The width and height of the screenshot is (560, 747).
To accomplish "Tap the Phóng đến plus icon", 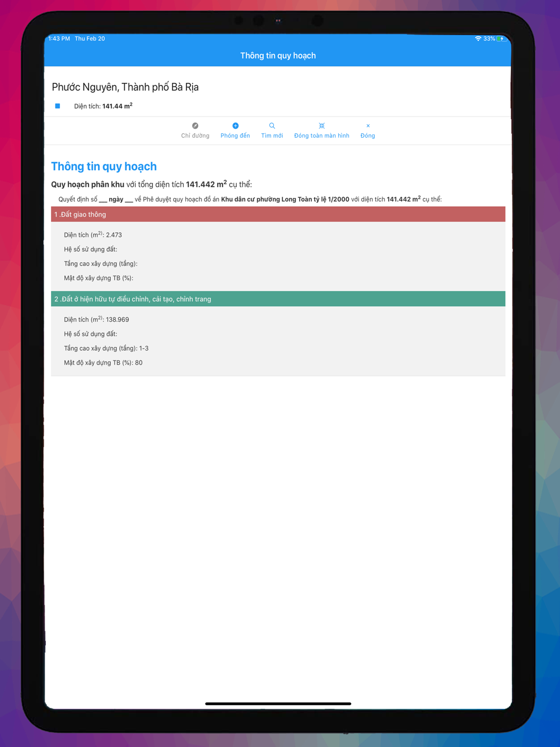I will coord(235,126).
